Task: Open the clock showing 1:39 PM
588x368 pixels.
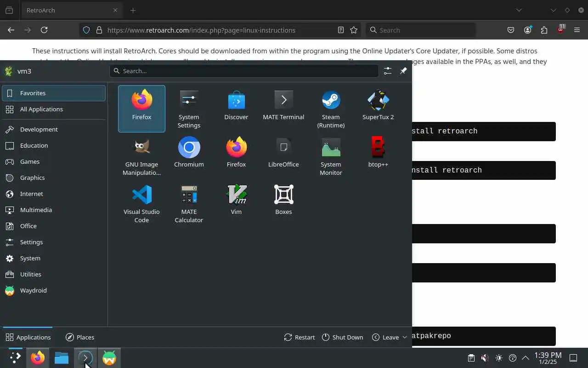Action: [x=548, y=358]
